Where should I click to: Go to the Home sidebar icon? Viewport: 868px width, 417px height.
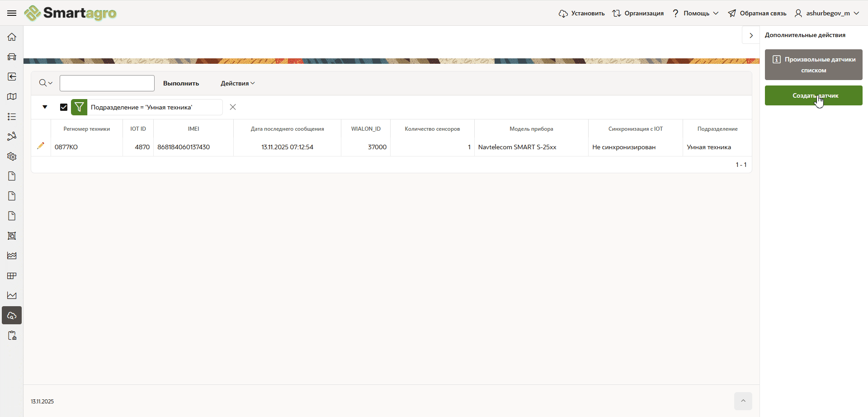pyautogui.click(x=12, y=37)
